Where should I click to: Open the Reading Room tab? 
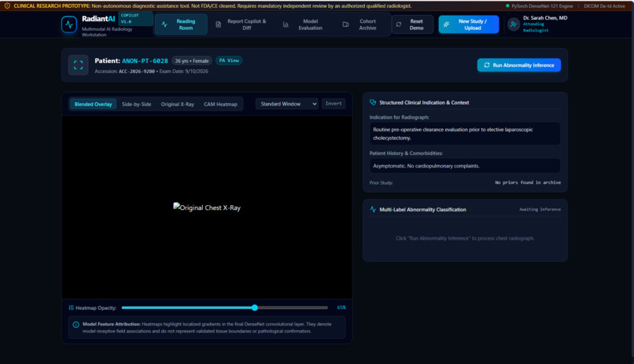point(181,24)
